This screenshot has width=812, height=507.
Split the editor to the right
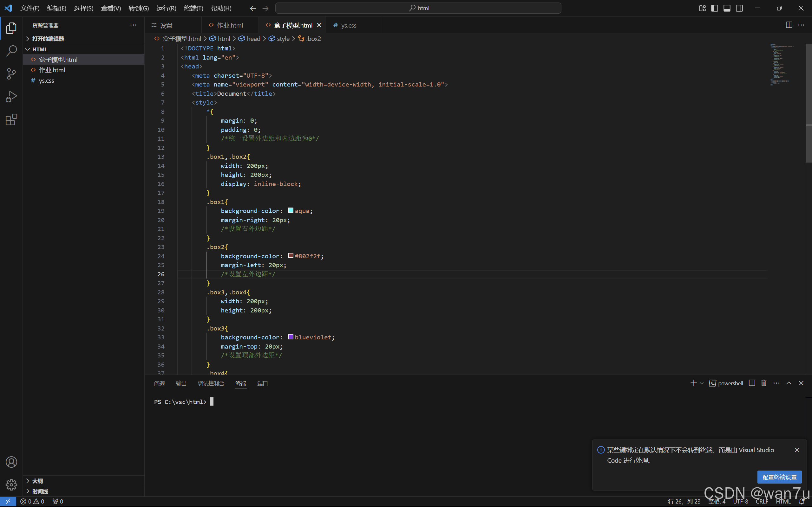coord(789,25)
